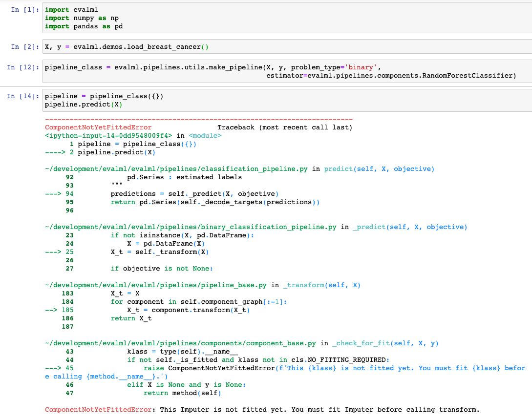Viewport: 532px width, 420px height.
Task: Click '_transform(self, X)' function name in traceback
Action: pyautogui.click(x=321, y=285)
